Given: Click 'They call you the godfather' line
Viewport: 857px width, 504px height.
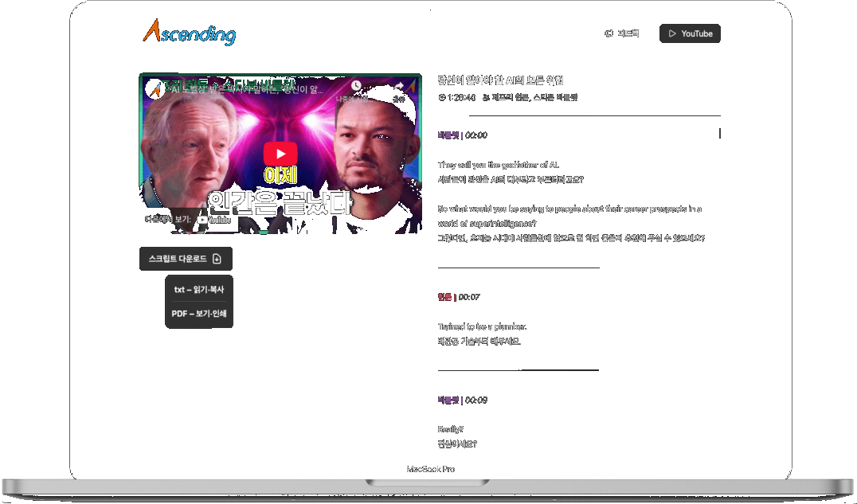Looking at the screenshot, I should [498, 165].
